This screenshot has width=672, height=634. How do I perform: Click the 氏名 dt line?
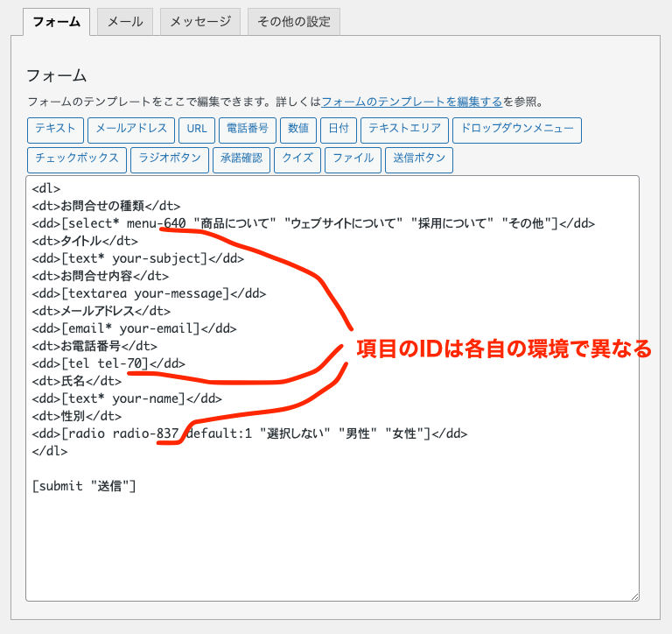77,381
